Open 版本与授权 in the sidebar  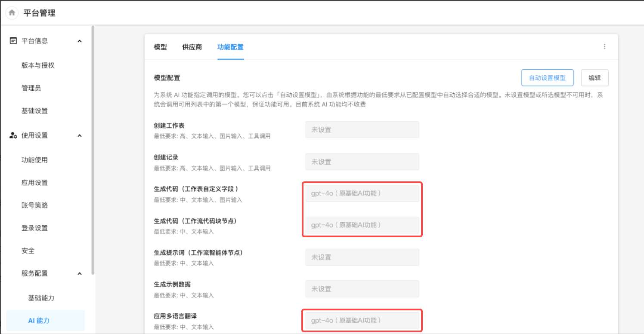click(38, 65)
